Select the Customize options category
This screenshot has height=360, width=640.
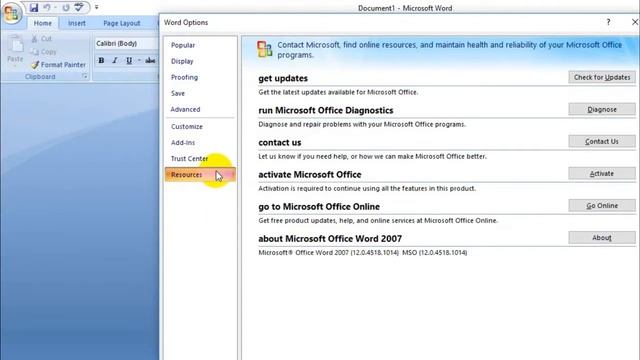pos(200,127)
